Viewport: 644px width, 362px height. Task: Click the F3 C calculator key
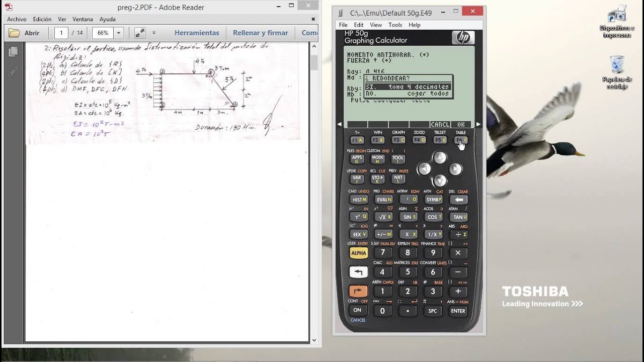(398, 140)
